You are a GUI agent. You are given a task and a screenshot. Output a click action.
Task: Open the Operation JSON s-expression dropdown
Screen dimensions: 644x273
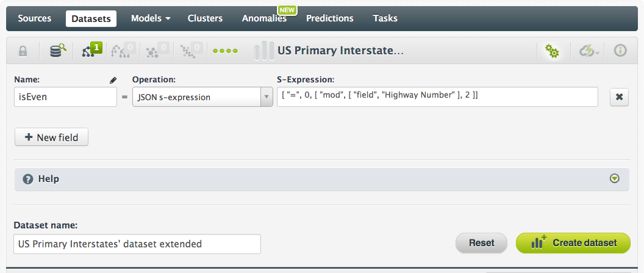point(202,97)
